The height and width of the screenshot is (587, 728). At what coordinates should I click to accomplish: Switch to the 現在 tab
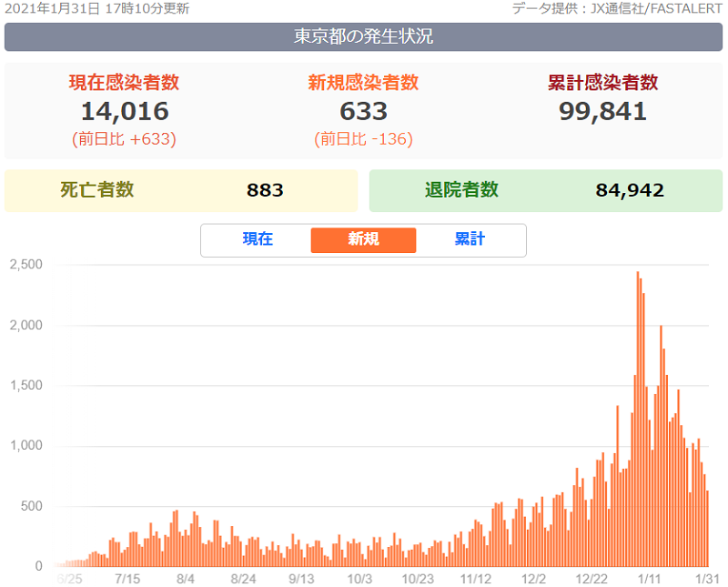click(x=258, y=239)
